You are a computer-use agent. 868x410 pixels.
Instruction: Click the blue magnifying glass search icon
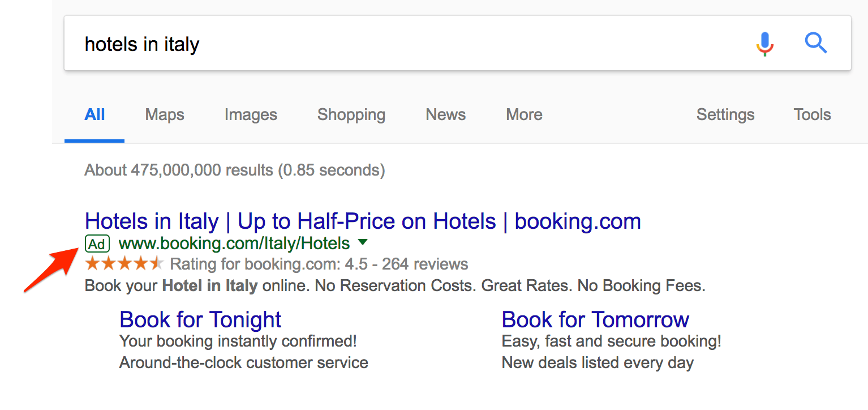coord(816,43)
